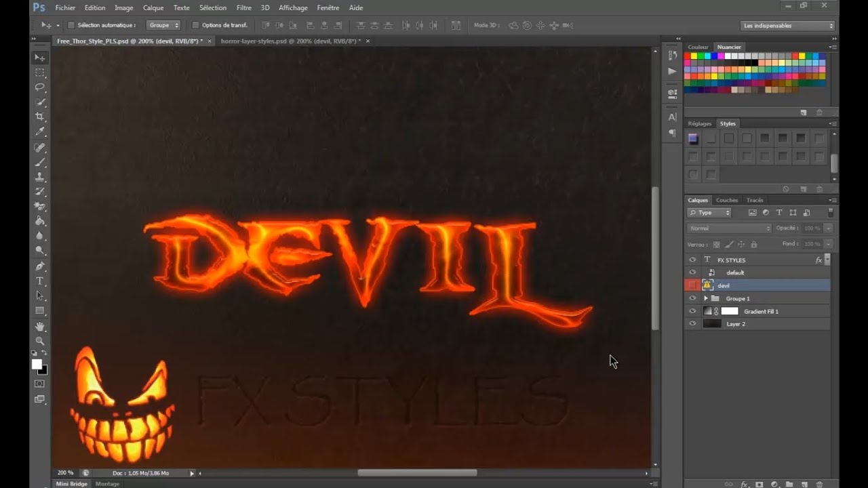Select the Paint Bucket tool
The image size is (868, 488).
click(x=40, y=222)
